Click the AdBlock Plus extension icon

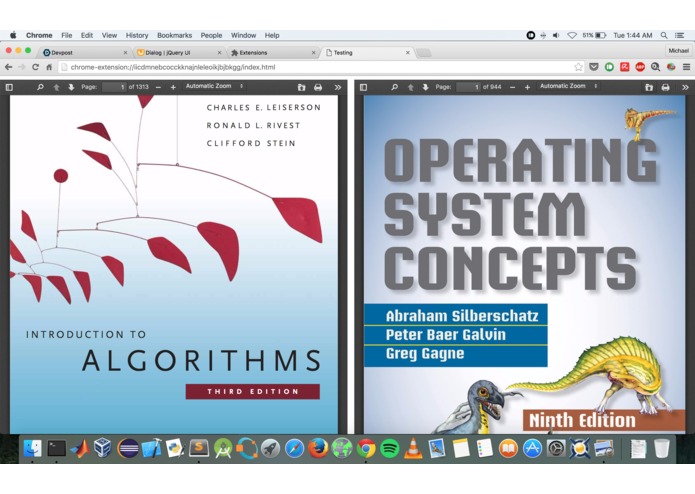(x=640, y=67)
